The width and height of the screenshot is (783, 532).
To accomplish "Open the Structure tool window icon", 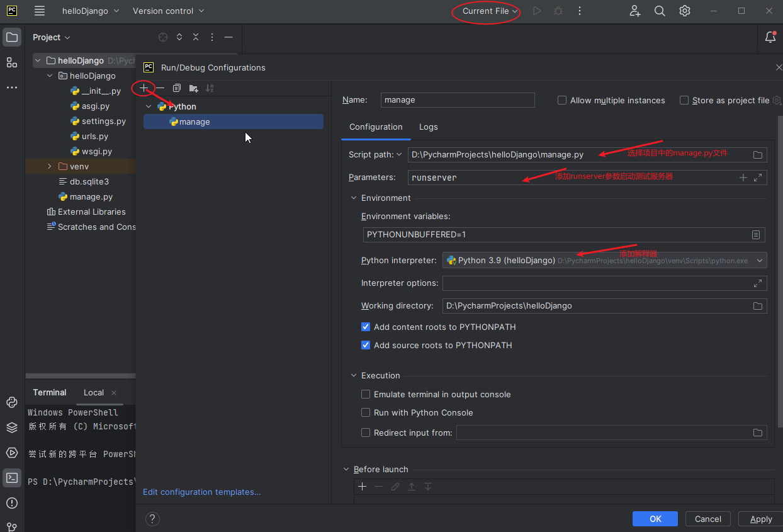I will coord(12,62).
